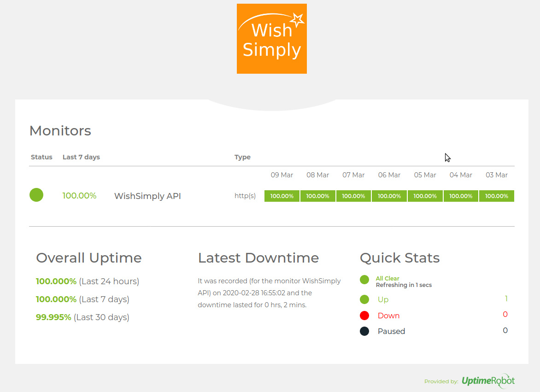The height and width of the screenshot is (392, 540).
Task: Click the 03 Mar uptime bar
Action: click(x=497, y=196)
